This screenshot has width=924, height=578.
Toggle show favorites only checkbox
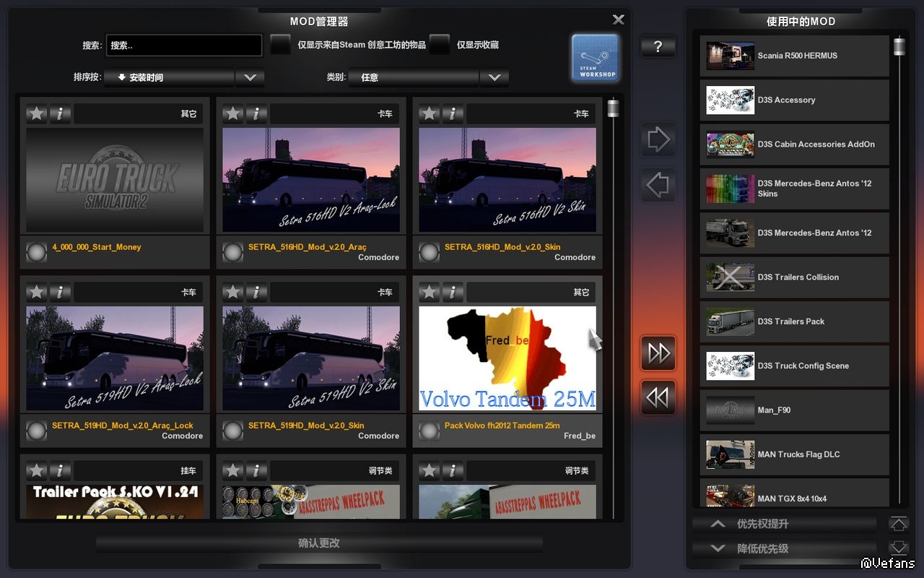[440, 45]
